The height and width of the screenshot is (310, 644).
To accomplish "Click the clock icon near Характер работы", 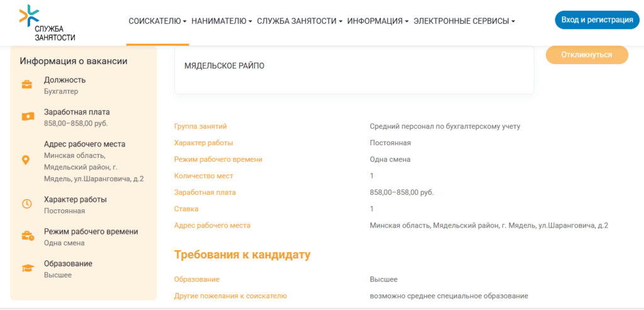I will tap(27, 204).
